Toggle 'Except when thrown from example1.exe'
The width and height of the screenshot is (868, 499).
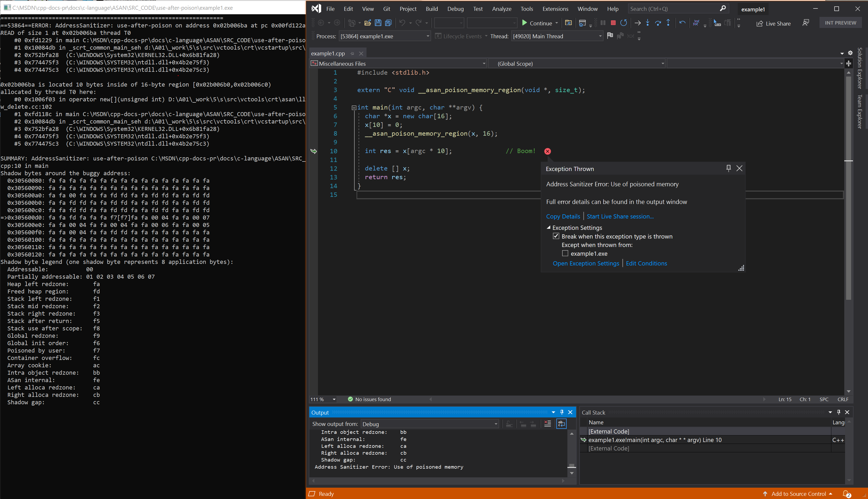click(x=565, y=253)
